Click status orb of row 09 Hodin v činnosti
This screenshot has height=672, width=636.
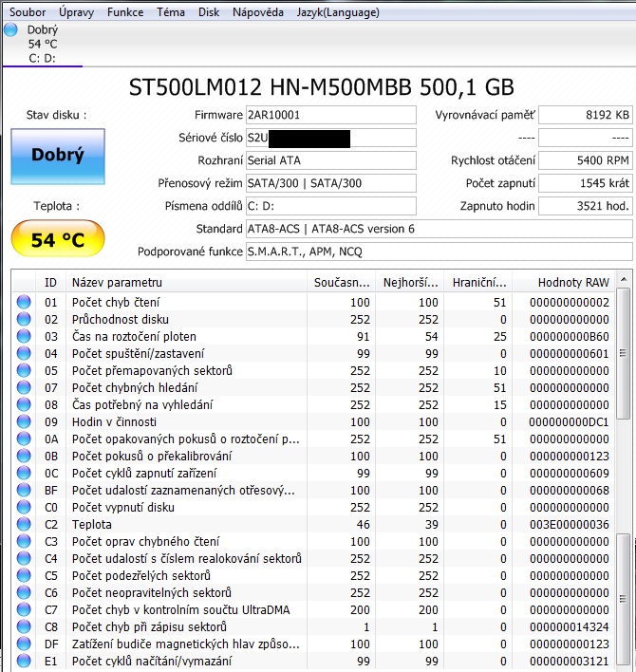[24, 421]
